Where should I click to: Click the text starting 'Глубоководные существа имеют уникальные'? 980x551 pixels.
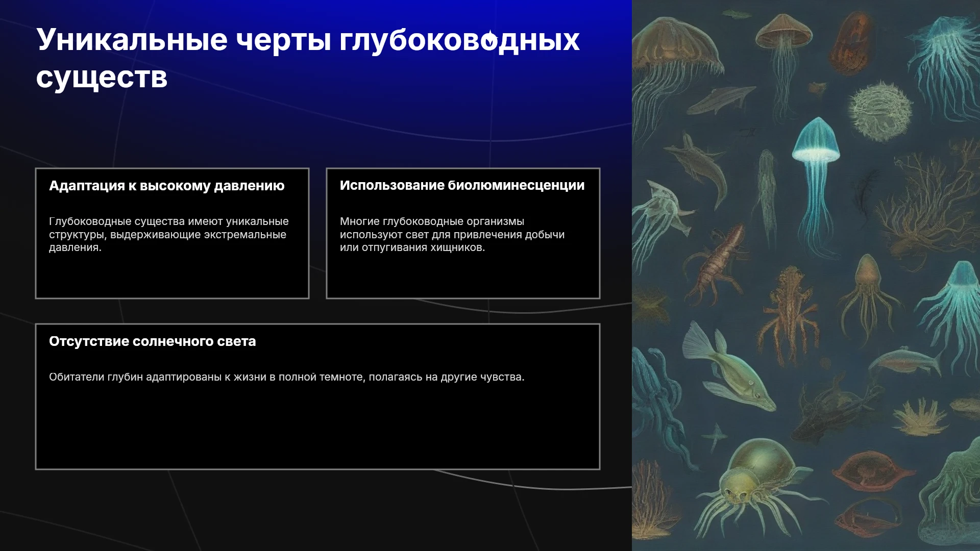click(x=168, y=234)
